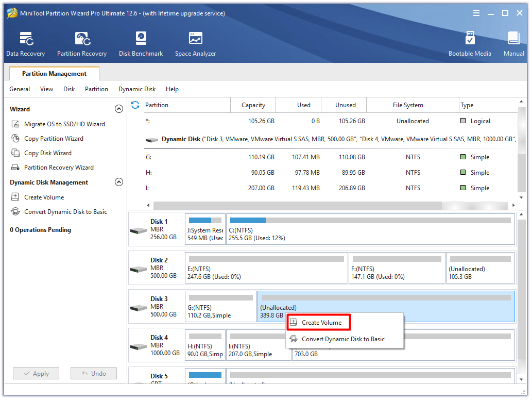Screen dimensions: 532x400
Task: Click Migrate OS to SSD/HD Wizard link
Action: coord(64,124)
